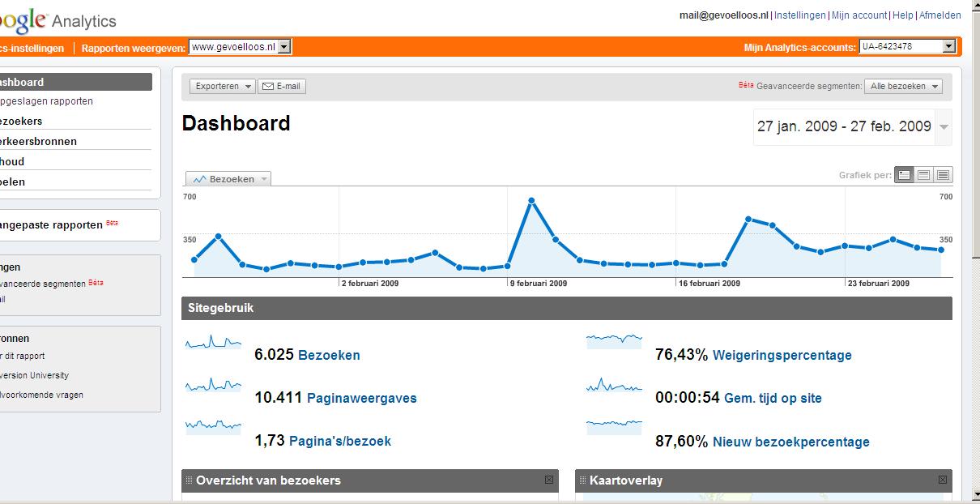Click the Over dit rapport link
The image size is (980, 504).
23,356
